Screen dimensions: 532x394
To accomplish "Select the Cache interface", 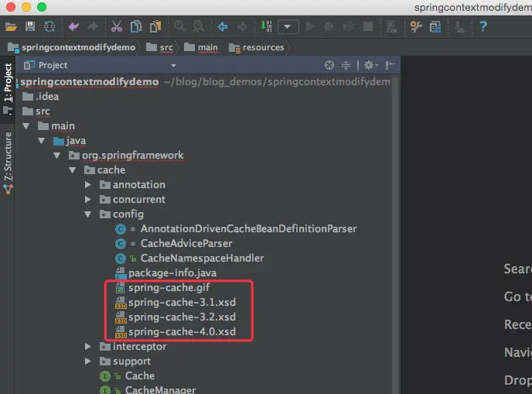I will (128, 376).
